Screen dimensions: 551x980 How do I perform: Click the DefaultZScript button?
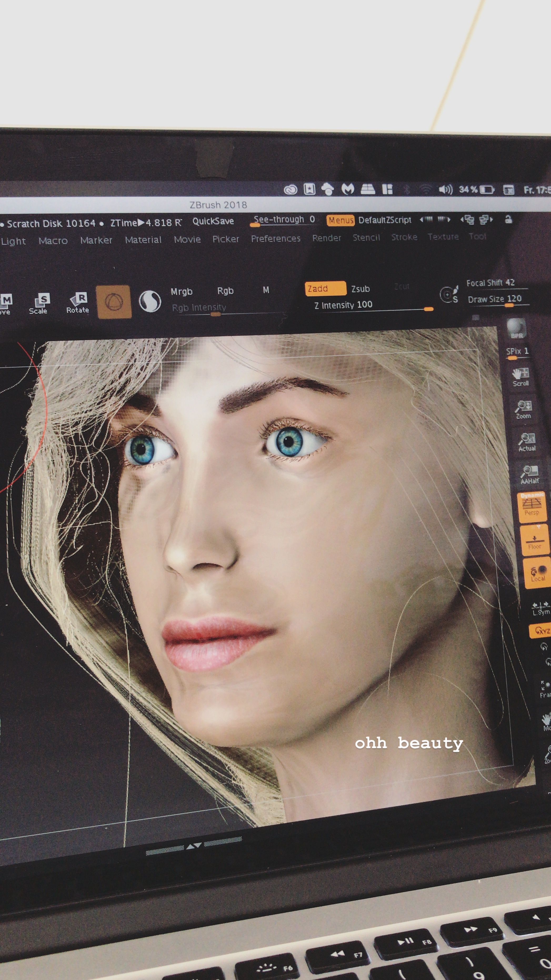coord(384,220)
